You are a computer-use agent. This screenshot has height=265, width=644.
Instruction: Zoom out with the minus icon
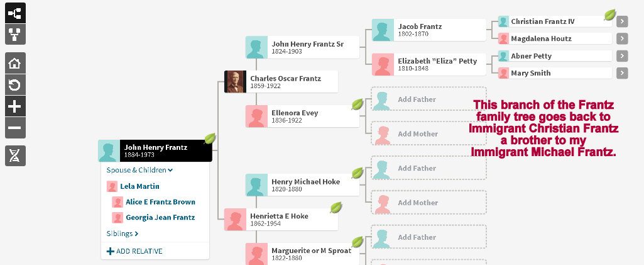pos(15,128)
